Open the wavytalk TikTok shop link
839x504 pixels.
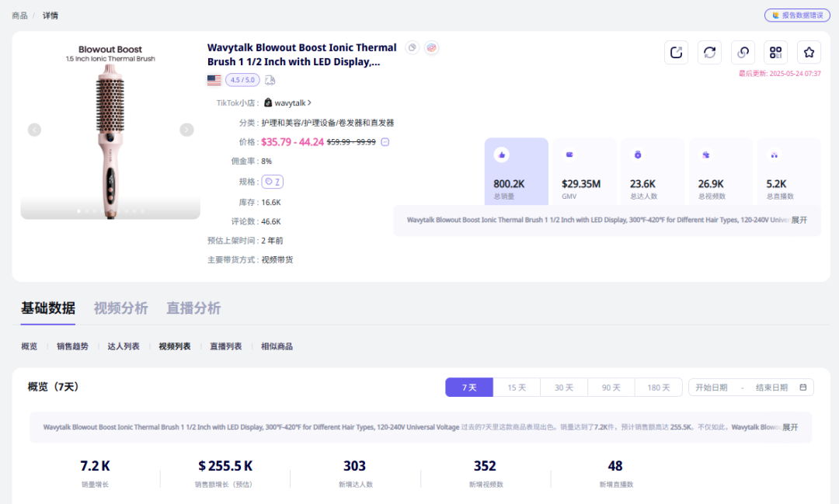pyautogui.click(x=287, y=103)
